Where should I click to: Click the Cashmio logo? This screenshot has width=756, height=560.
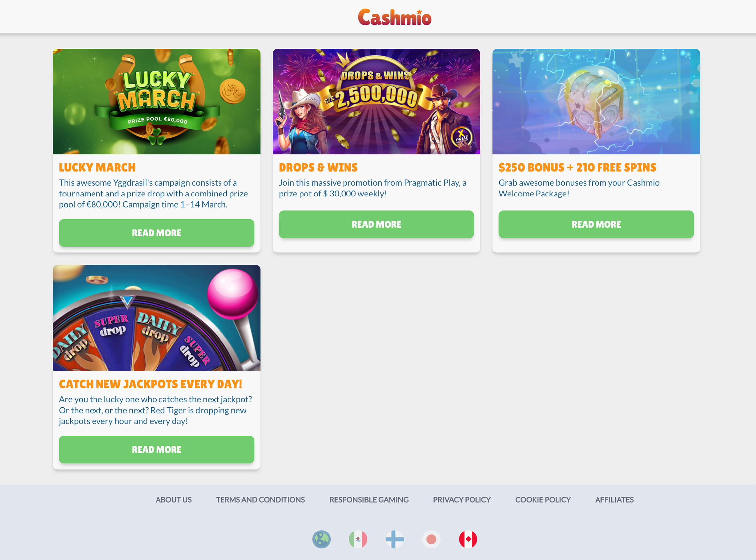(395, 17)
